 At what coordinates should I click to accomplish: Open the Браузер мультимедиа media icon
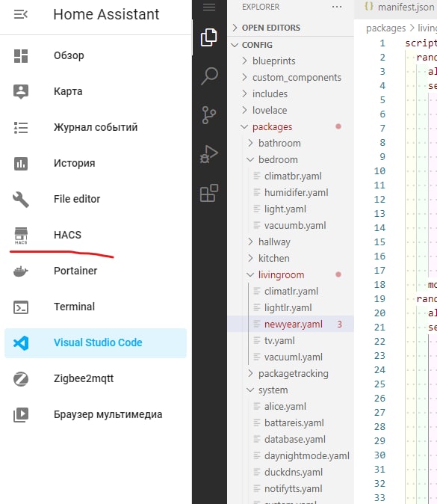[x=21, y=415]
